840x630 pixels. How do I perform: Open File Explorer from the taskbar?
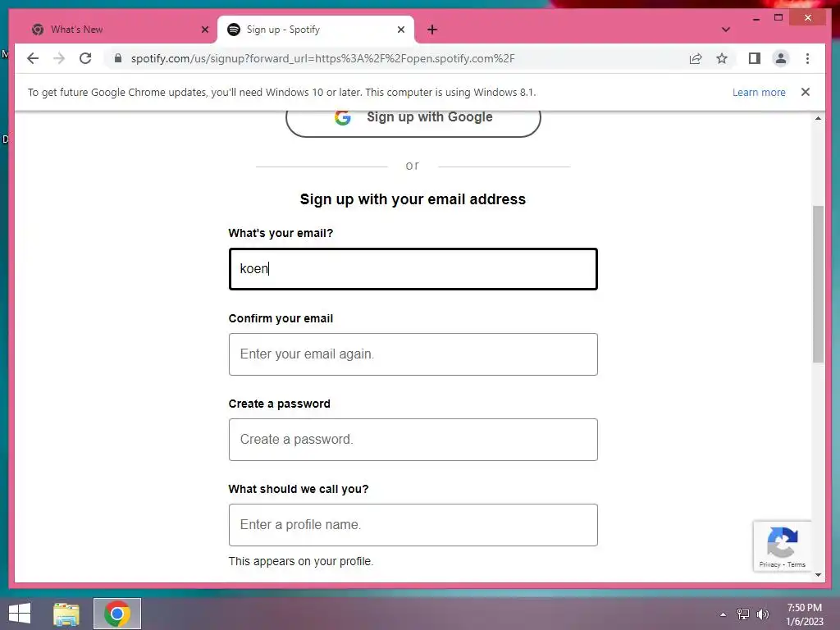tap(66, 614)
